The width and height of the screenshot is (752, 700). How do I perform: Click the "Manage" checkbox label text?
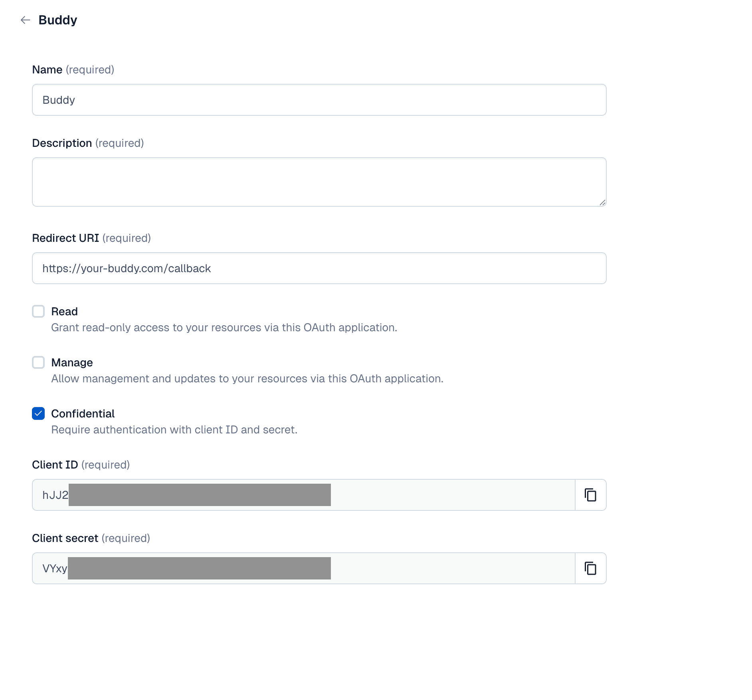pos(72,362)
